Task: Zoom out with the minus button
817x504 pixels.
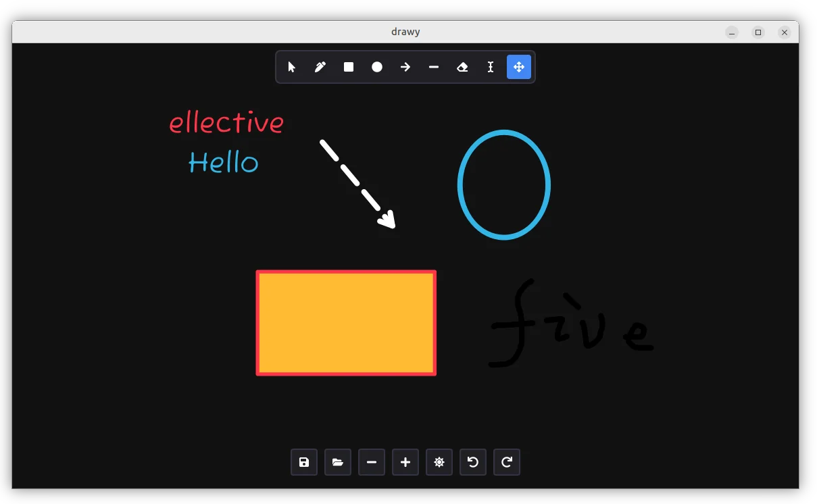Action: (372, 462)
